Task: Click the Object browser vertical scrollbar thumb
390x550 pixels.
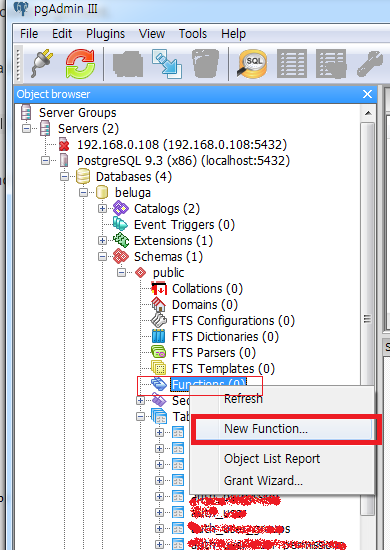Action: 368,319
